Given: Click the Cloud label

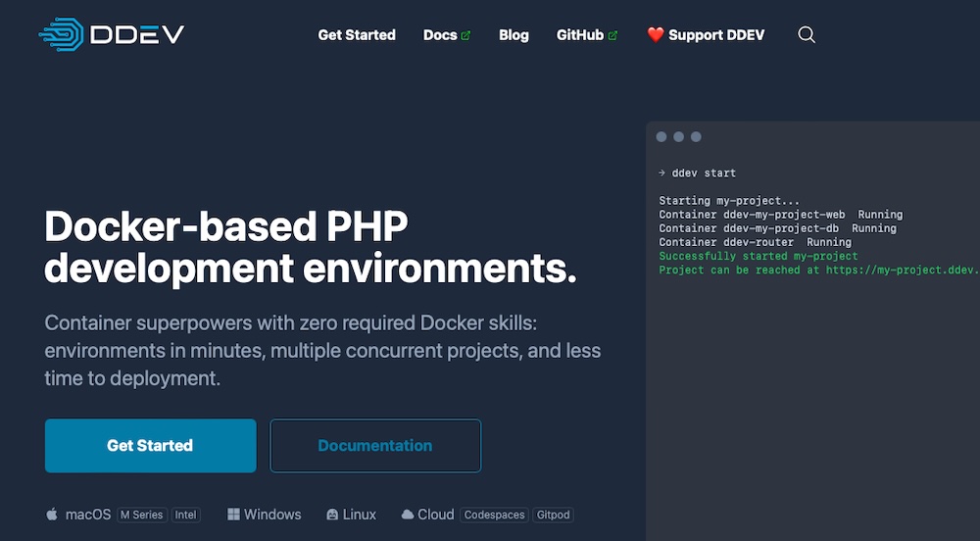Looking at the screenshot, I should click(436, 515).
